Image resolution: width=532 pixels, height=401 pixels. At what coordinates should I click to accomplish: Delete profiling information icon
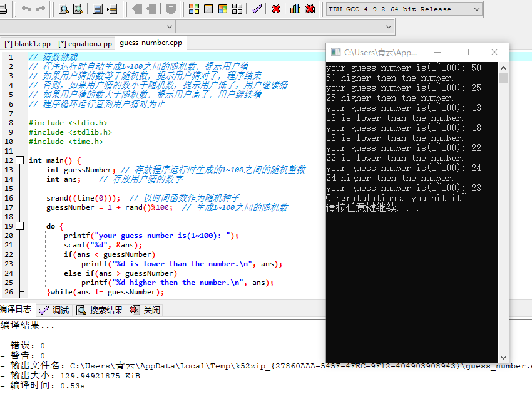310,9
